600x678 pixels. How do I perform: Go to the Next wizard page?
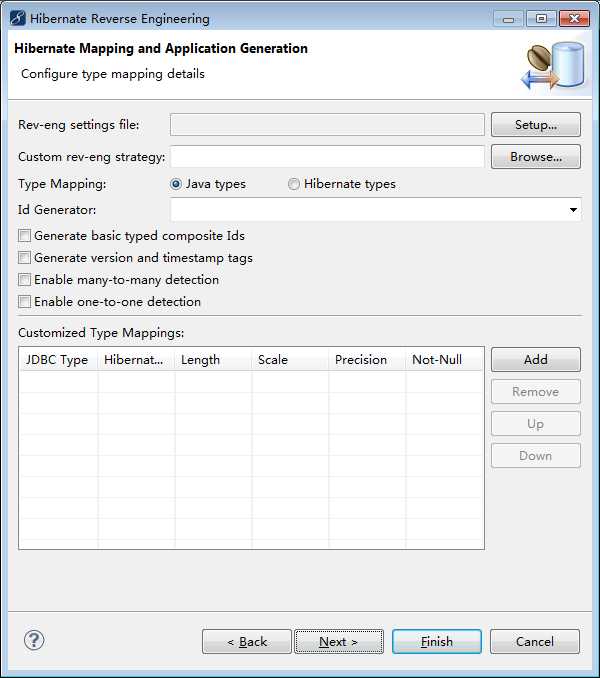[339, 642]
